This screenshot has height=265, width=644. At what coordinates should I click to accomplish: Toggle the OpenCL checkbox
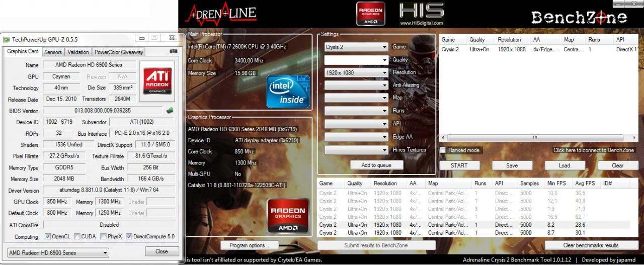coord(48,236)
